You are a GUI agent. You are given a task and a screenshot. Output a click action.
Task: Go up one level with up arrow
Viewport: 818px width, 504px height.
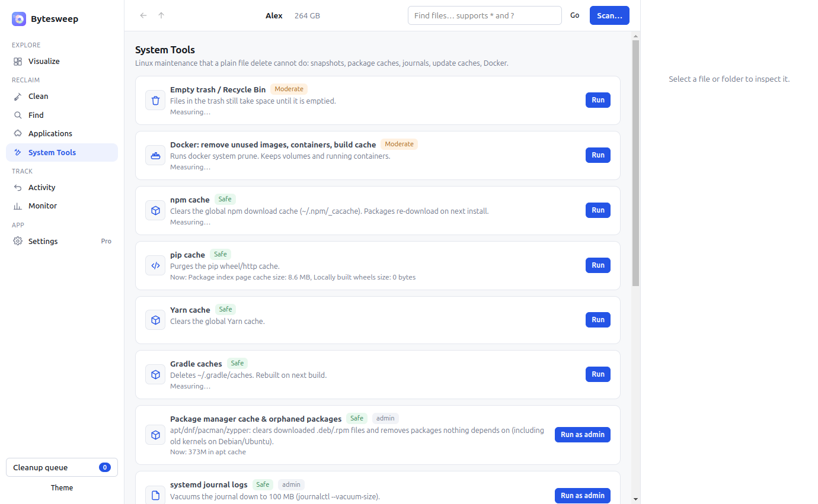[x=161, y=15]
